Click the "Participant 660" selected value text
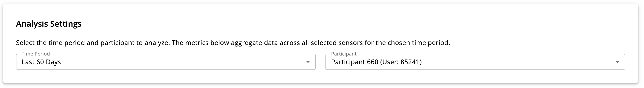The height and width of the screenshot is (88, 644). 354,62
